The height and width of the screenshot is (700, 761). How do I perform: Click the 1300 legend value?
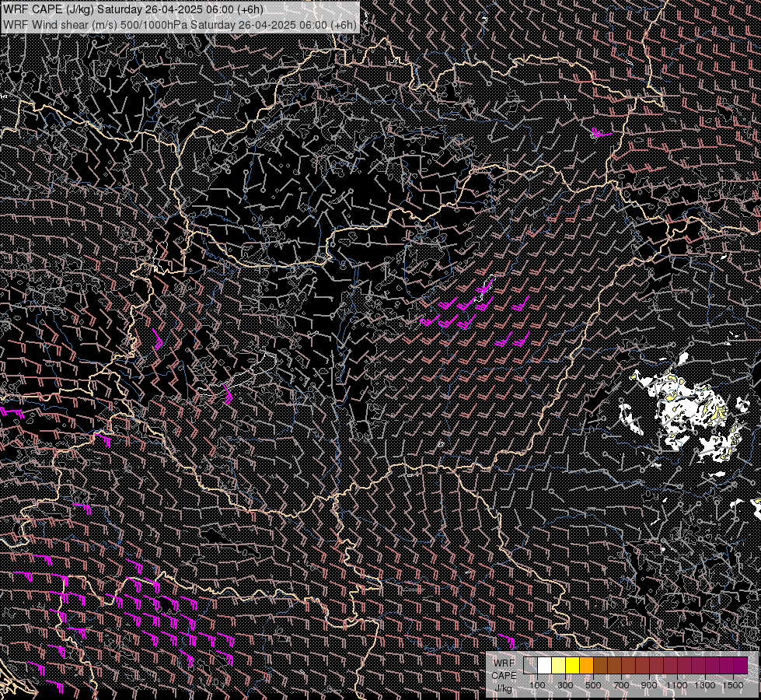[705, 685]
